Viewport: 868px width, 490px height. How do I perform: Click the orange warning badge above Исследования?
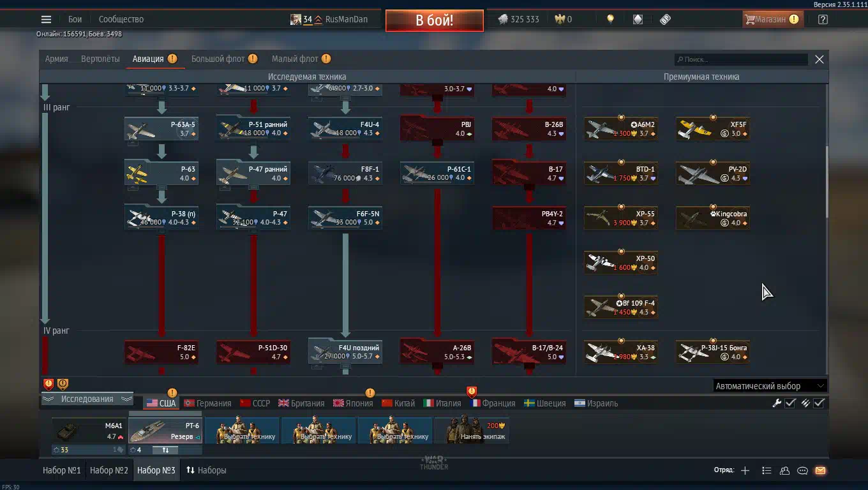[x=63, y=384]
